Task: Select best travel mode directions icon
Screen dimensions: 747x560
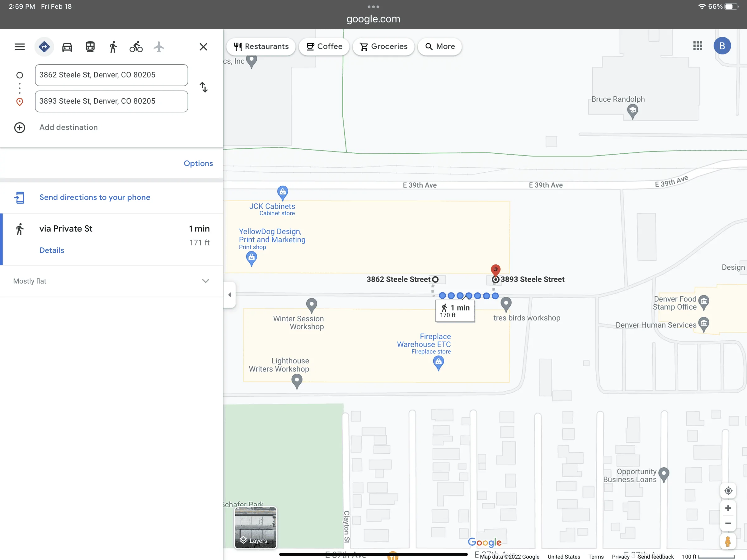Action: (x=44, y=47)
